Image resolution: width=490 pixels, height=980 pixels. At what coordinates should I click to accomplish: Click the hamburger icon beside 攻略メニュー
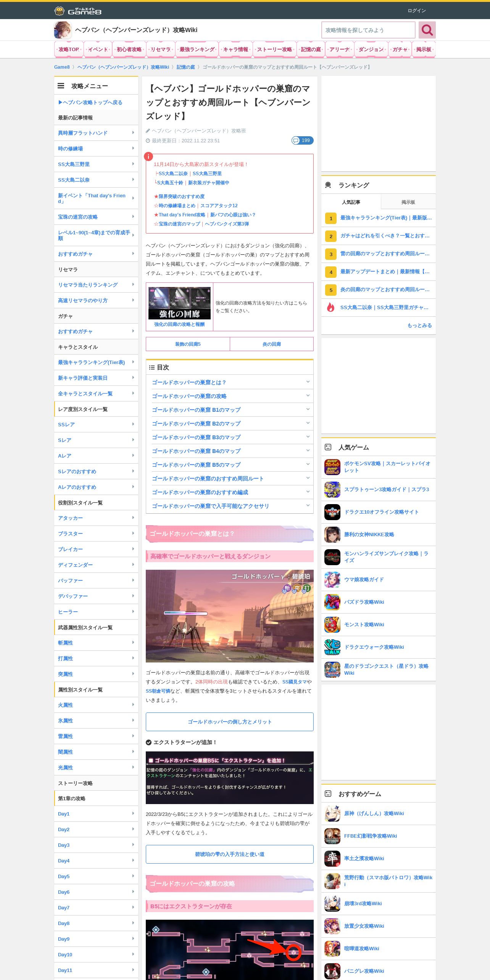61,86
